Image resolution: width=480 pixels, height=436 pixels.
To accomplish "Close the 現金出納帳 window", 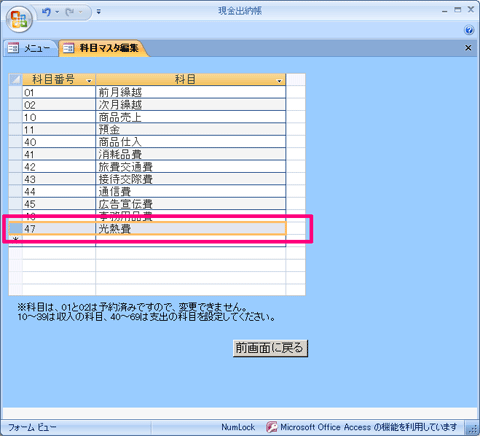I will click(471, 10).
